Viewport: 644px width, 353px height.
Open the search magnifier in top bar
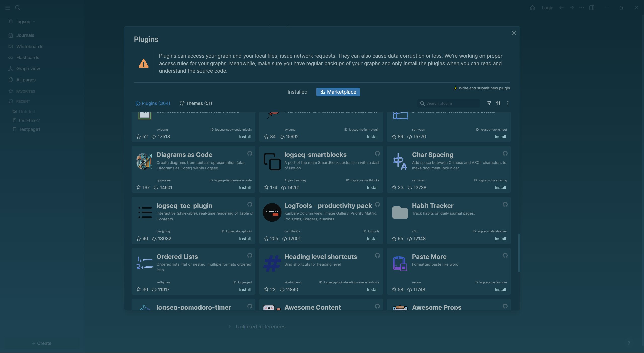(x=18, y=8)
